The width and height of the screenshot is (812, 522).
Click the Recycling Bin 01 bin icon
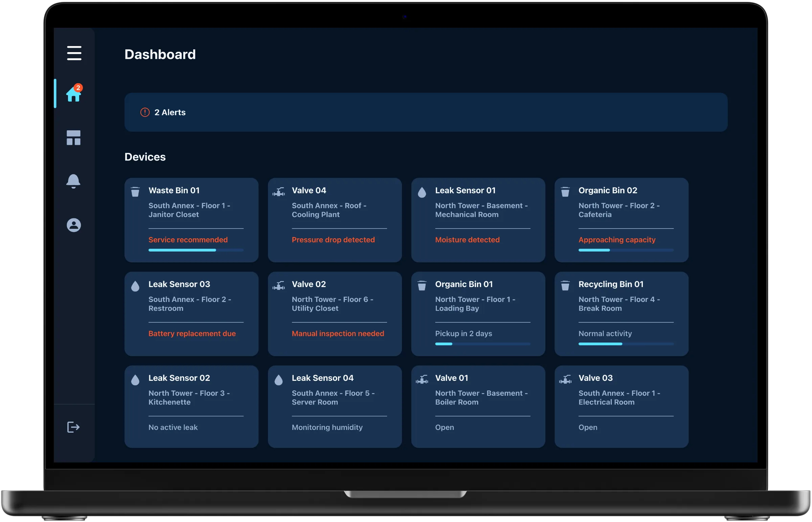565,286
